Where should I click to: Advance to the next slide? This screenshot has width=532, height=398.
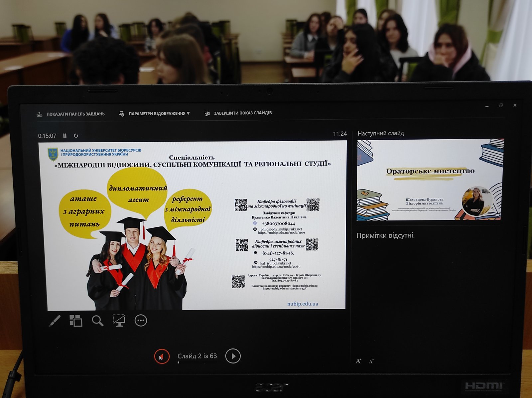click(233, 356)
